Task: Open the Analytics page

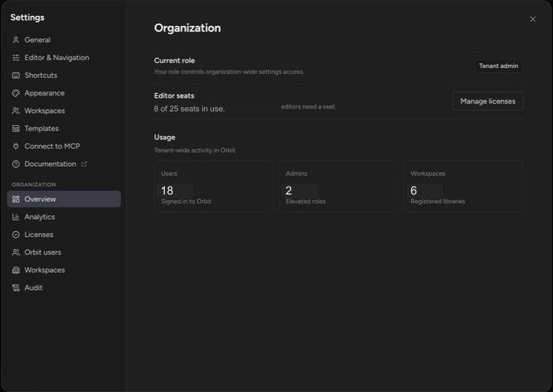Action: [x=64, y=217]
